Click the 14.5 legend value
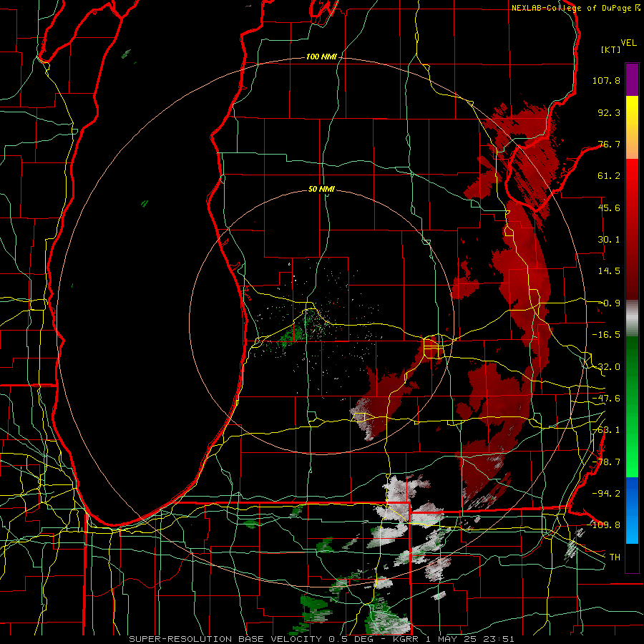 point(609,271)
